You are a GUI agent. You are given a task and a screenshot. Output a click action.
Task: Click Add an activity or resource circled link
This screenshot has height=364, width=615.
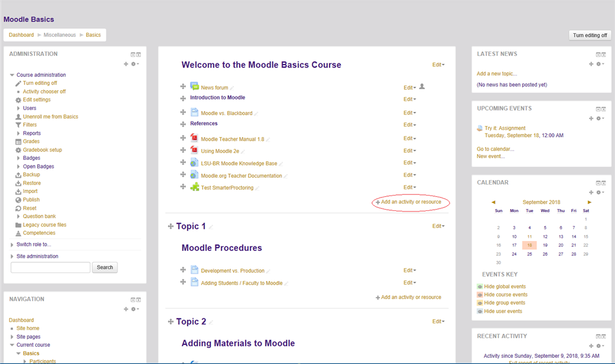(x=411, y=202)
